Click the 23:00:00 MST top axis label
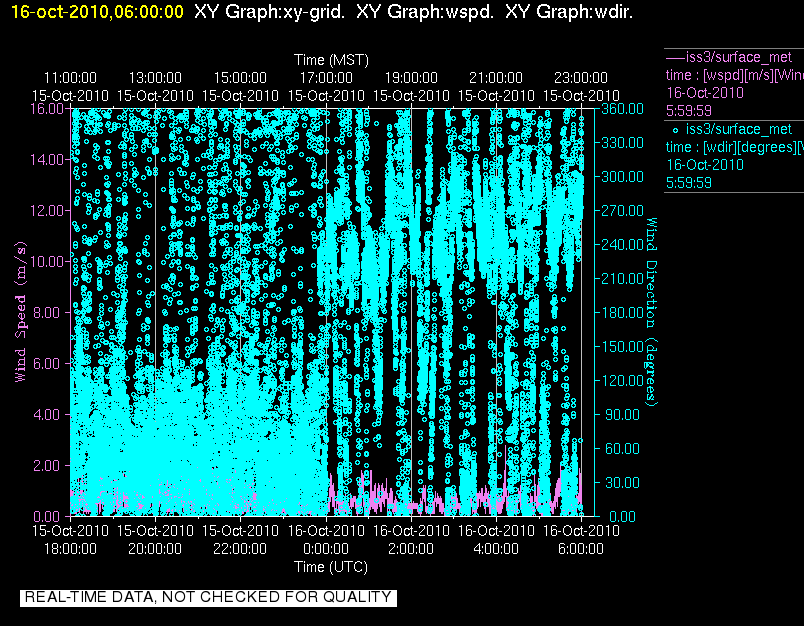 click(x=581, y=78)
